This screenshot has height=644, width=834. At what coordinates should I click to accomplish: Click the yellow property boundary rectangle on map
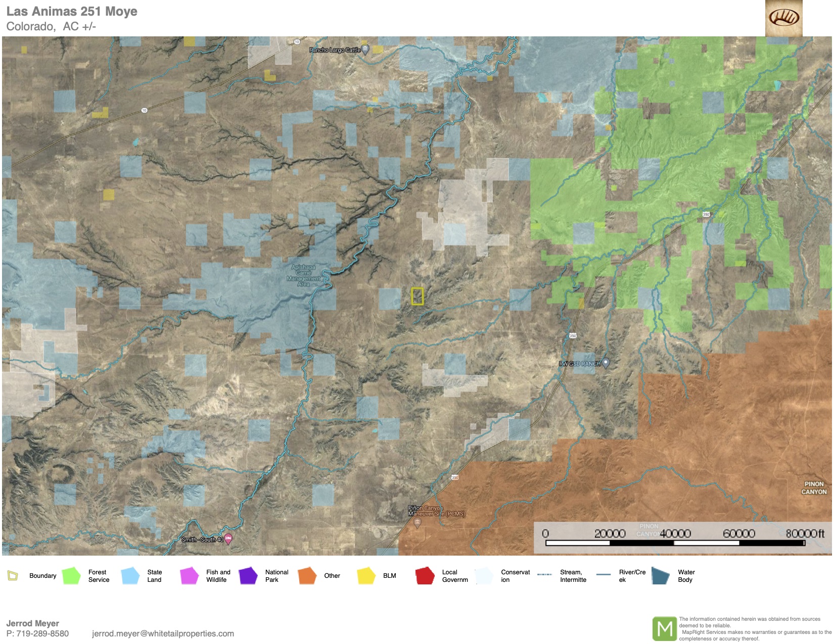pos(417,296)
